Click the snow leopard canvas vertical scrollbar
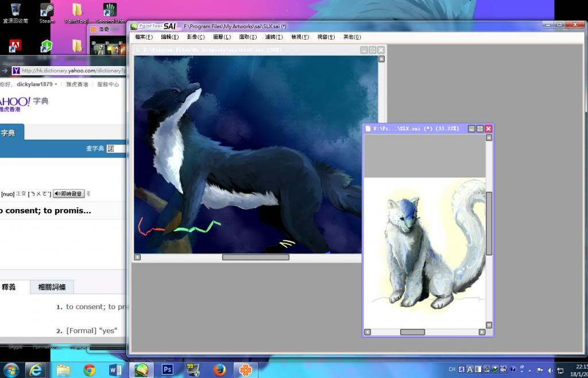 tap(489, 223)
